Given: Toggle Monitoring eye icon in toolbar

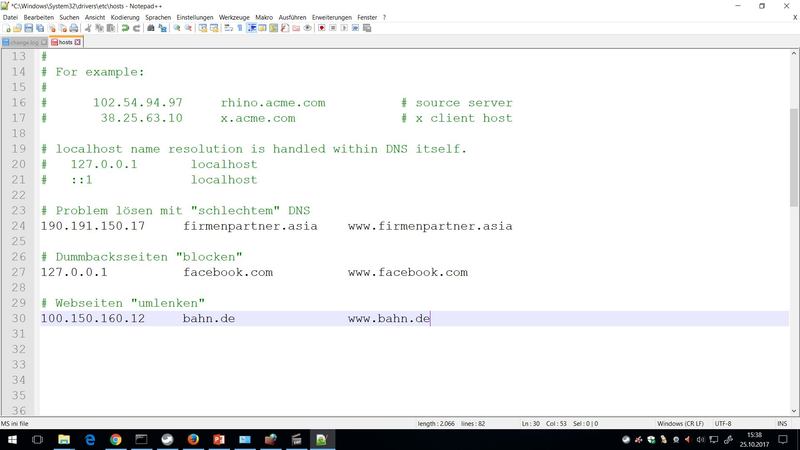Looking at the screenshot, I should click(308, 28).
